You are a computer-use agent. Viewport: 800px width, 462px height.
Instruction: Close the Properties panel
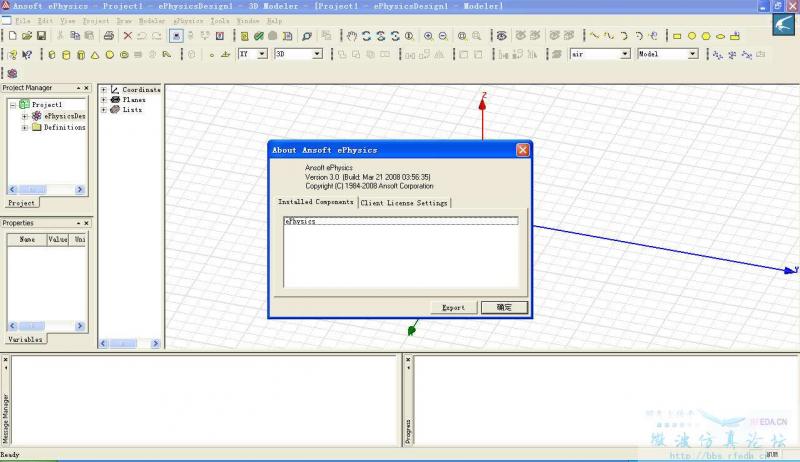pyautogui.click(x=86, y=223)
